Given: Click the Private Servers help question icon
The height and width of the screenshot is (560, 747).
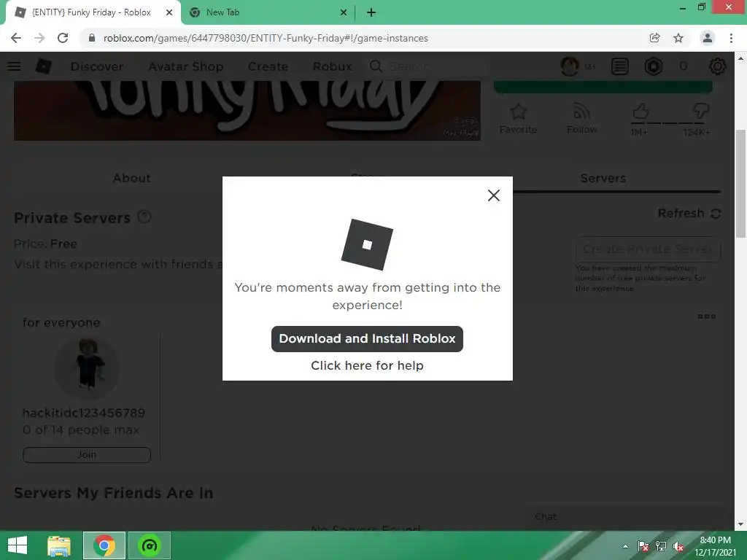Looking at the screenshot, I should [x=144, y=217].
